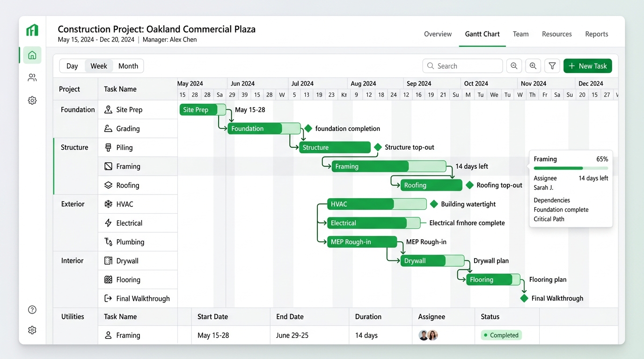Click the Framing 65% progress bar

(x=571, y=168)
